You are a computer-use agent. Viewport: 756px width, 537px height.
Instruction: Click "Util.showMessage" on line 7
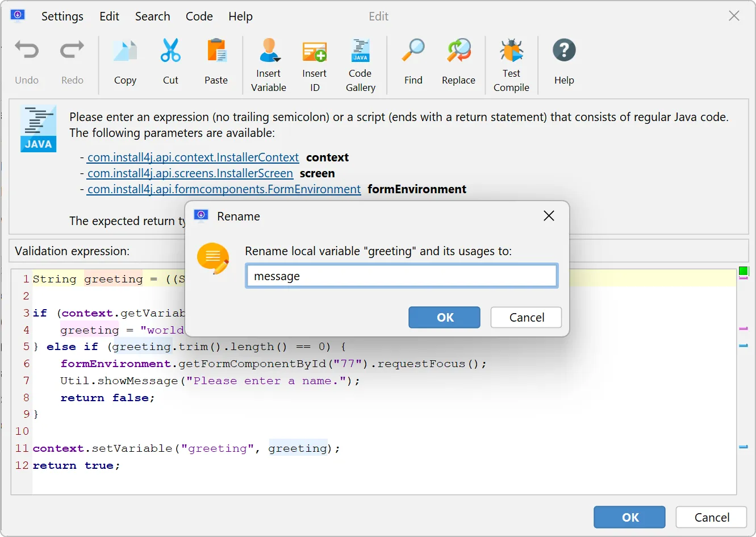click(119, 381)
